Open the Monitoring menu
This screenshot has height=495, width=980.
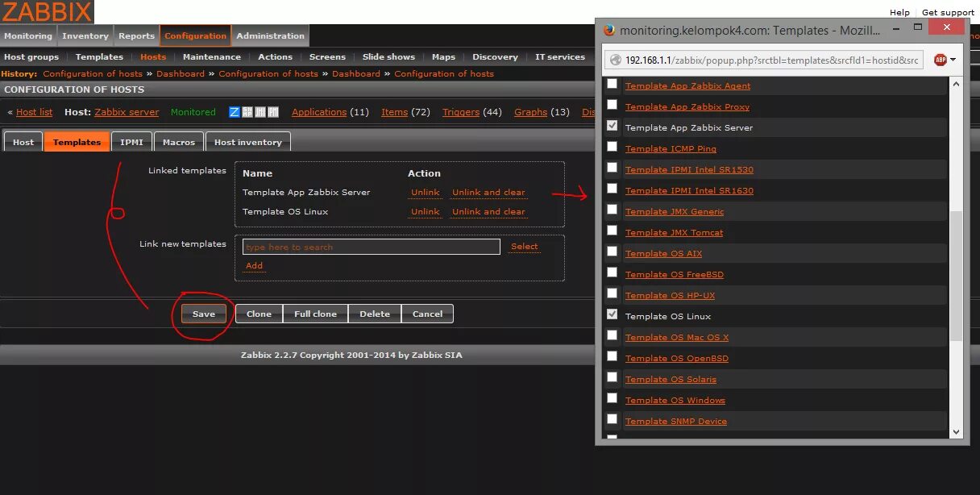[x=28, y=35]
